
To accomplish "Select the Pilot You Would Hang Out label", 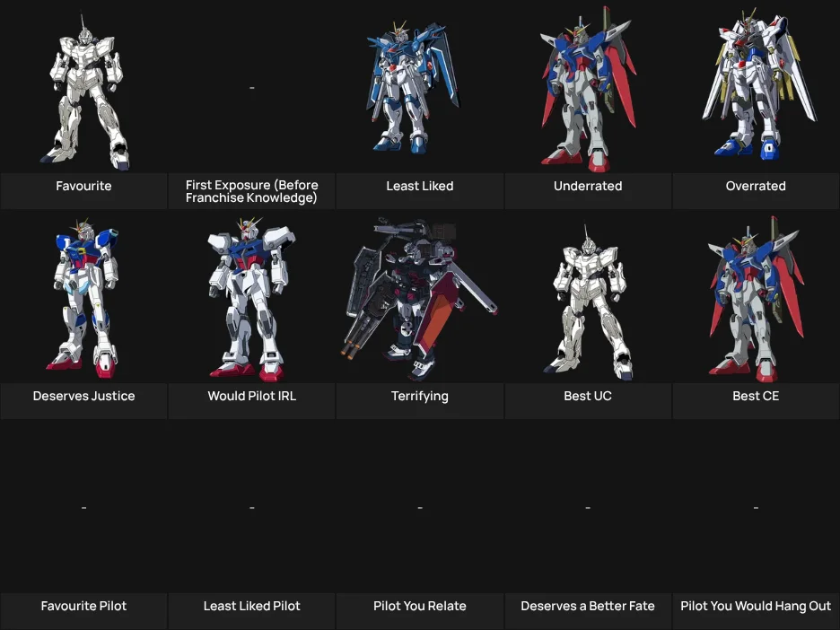I will tap(756, 607).
